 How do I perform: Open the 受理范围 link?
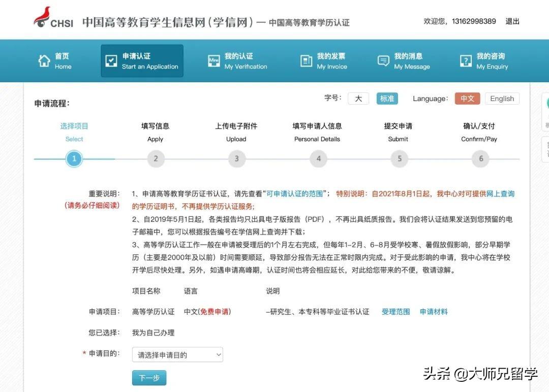[x=395, y=312]
